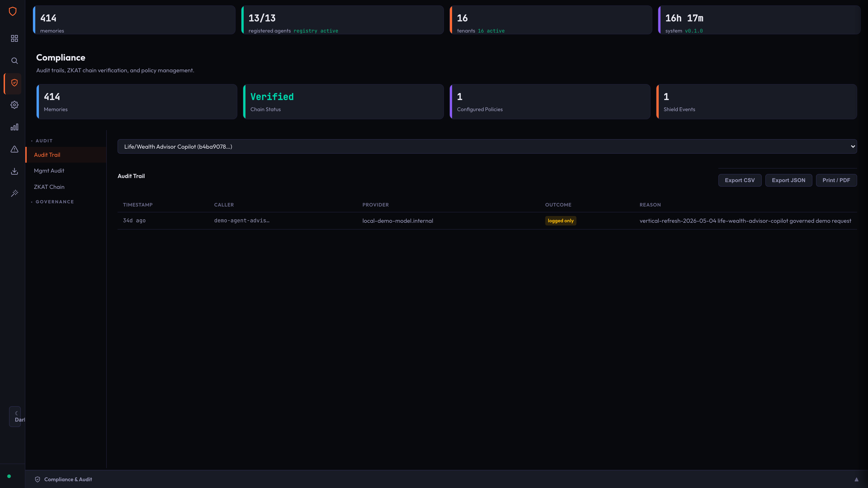Select the compliance shield-check sidebar icon
The height and width of the screenshot is (488, 868).
[14, 83]
